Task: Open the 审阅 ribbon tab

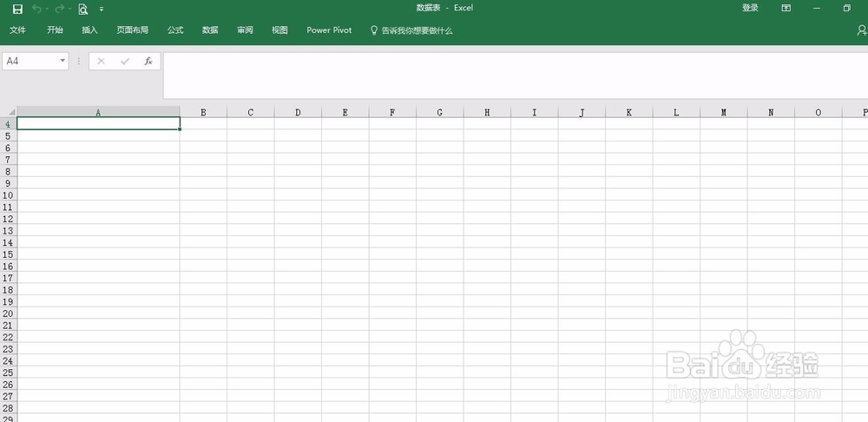Action: pos(246,30)
